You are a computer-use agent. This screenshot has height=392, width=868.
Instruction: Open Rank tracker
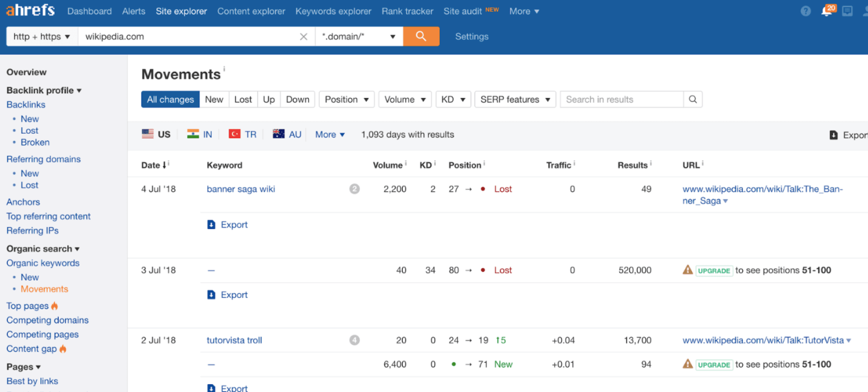coord(408,11)
